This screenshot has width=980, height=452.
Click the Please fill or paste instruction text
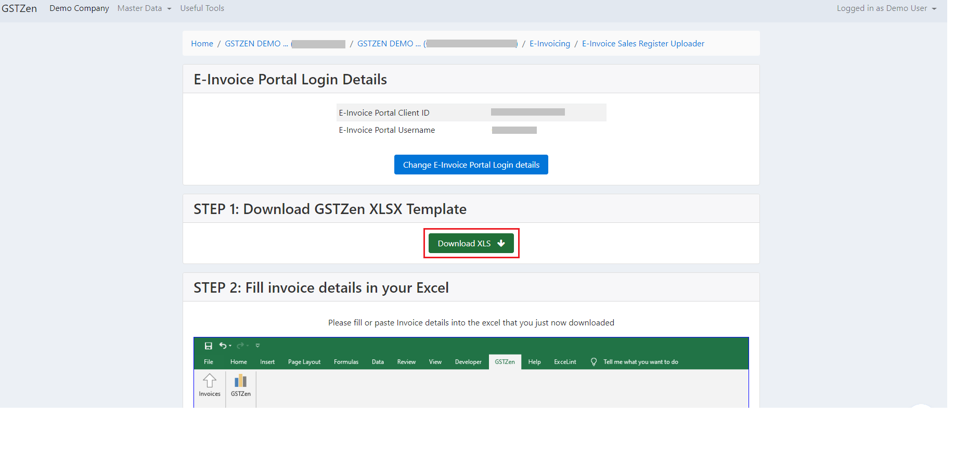coord(471,323)
